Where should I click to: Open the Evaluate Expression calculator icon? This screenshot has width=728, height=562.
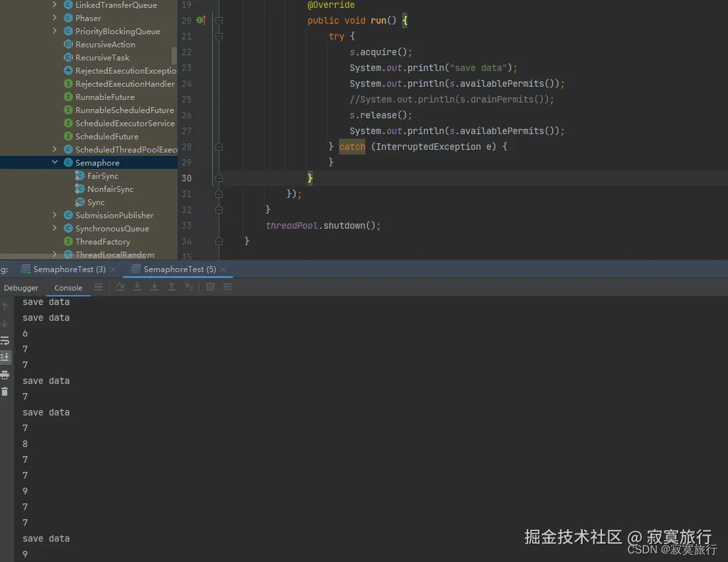point(210,287)
